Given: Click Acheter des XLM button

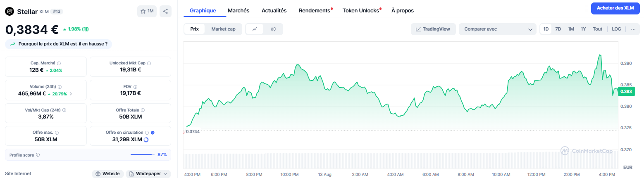Looking at the screenshot, I should tap(615, 8).
